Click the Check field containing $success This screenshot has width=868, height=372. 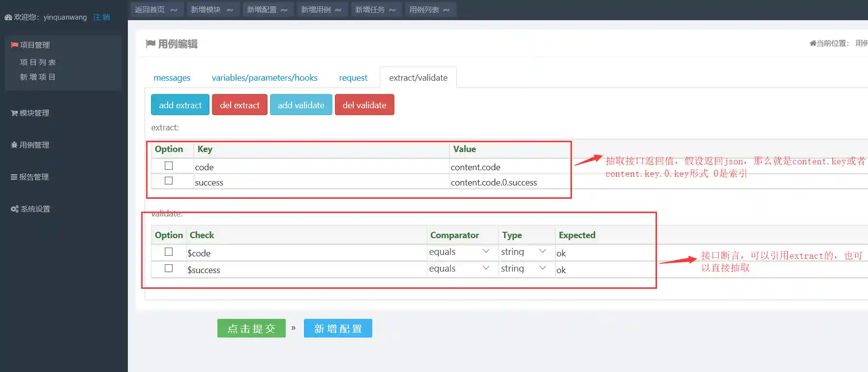click(x=306, y=270)
